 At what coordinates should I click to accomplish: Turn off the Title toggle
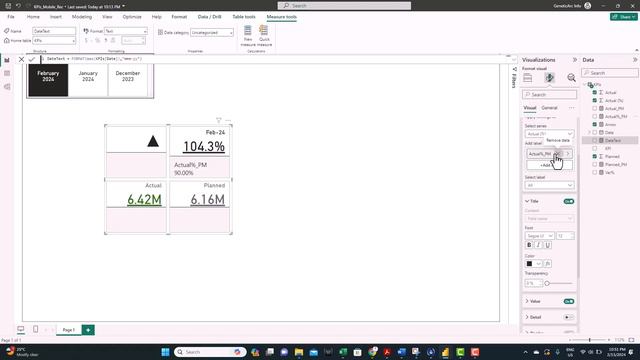(569, 201)
